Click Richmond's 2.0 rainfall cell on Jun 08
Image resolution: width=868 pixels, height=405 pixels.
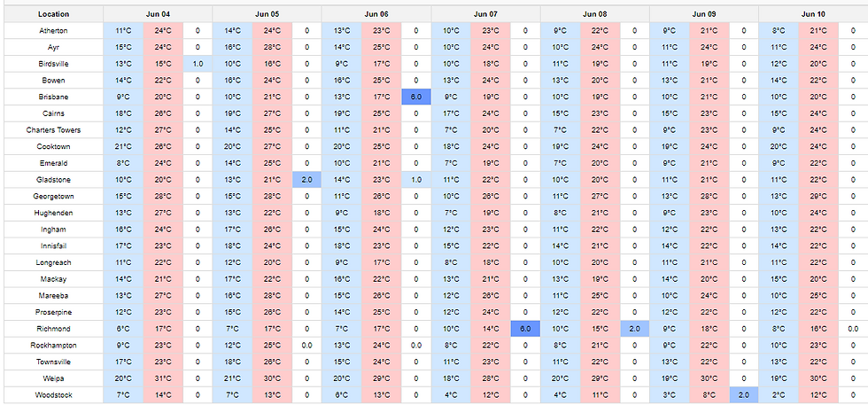coord(634,328)
